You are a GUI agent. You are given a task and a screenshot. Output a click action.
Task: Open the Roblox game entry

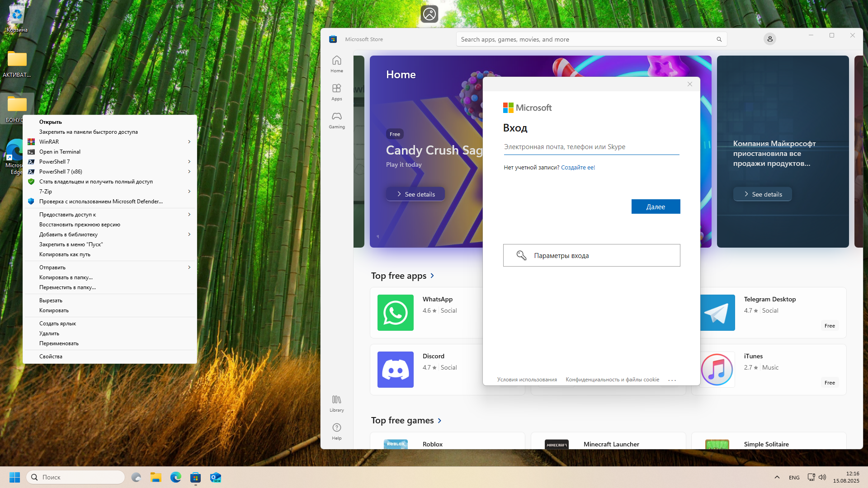click(447, 441)
